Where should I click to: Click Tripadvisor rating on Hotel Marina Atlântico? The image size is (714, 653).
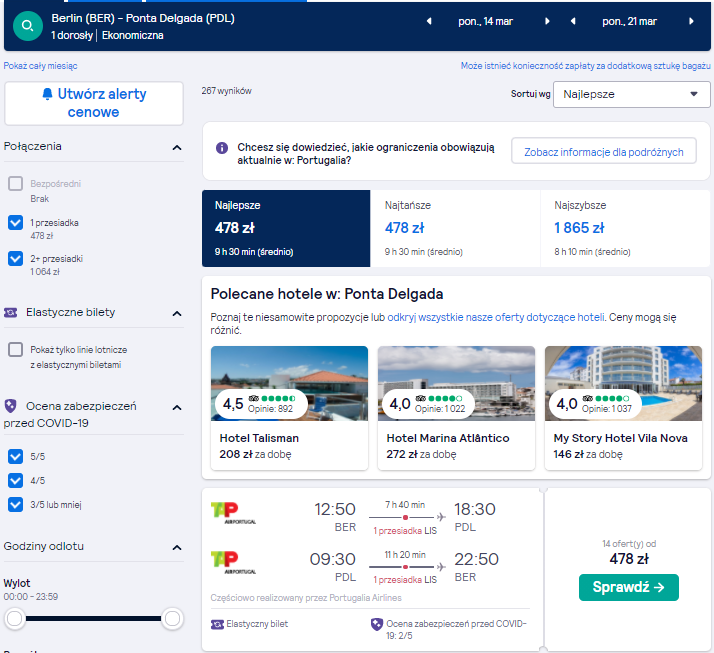point(426,403)
